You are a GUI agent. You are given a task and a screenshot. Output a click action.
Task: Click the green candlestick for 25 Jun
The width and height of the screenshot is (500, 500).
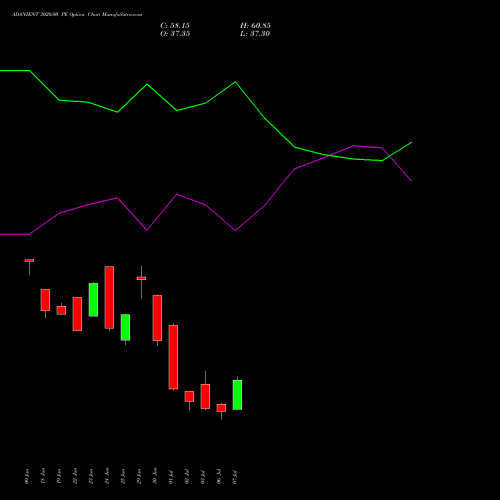(x=125, y=327)
